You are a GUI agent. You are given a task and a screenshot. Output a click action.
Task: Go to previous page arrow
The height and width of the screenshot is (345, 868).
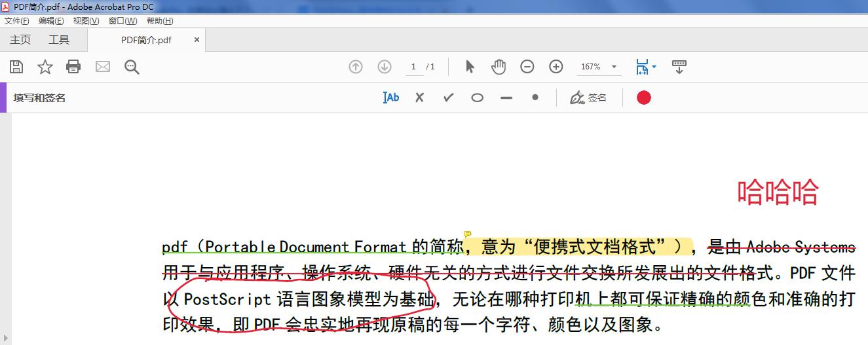click(356, 67)
